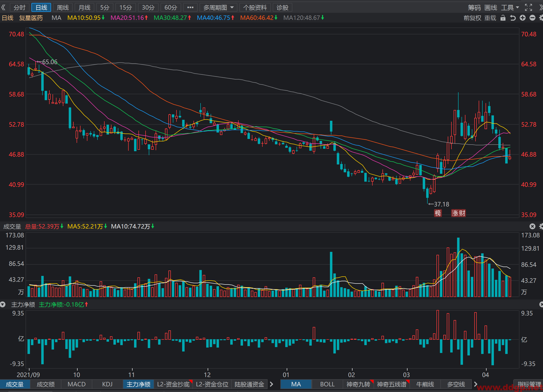Click the undo arrow icon
The image size is (543, 392).
point(513,18)
